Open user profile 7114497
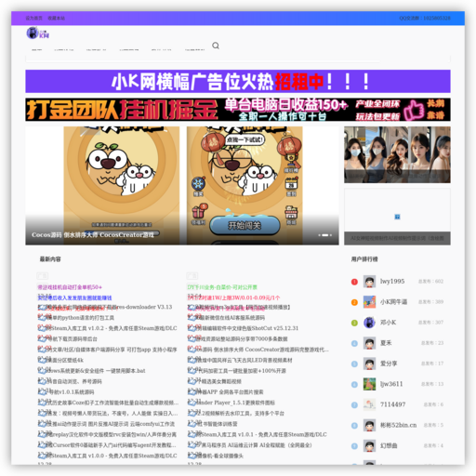The width and height of the screenshot is (476, 476). coord(392,404)
